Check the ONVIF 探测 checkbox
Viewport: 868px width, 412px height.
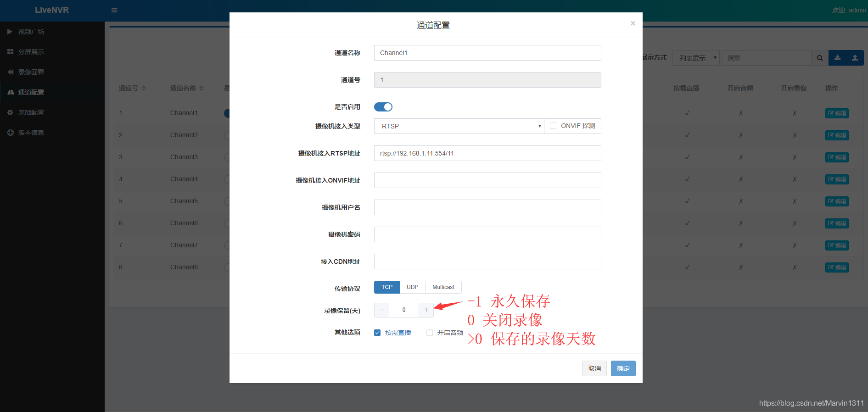point(553,126)
